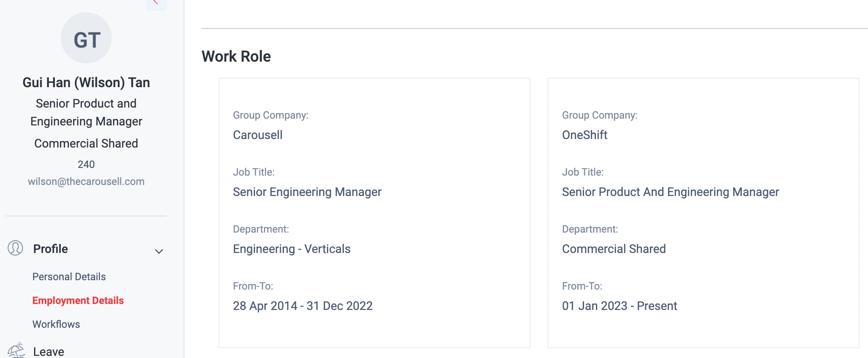Click the Leave beach umbrella icon
Image resolution: width=868 pixels, height=358 pixels.
[x=16, y=350]
